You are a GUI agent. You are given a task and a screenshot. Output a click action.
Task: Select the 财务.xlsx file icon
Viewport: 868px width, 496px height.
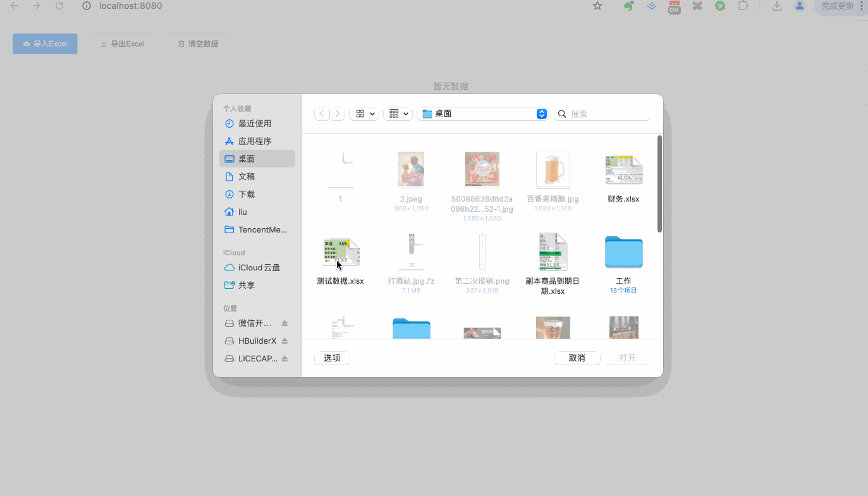[x=623, y=170]
